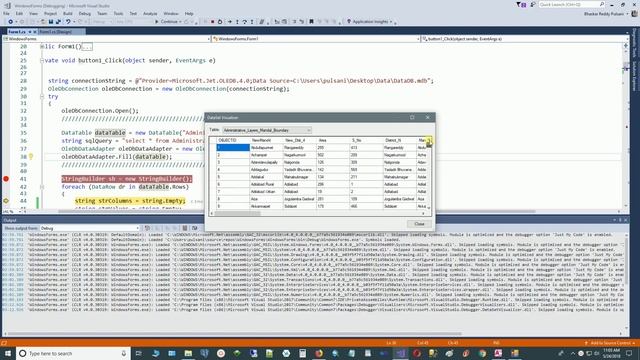The height and width of the screenshot is (360, 640).
Task: Click the Step Into icon
Action: (237, 22)
